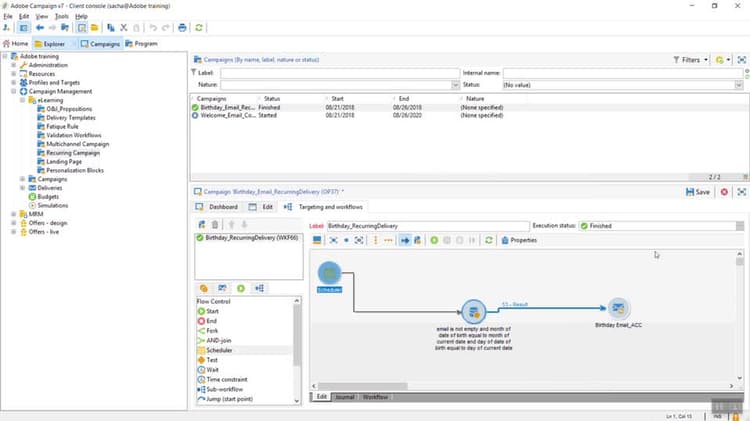750x421 pixels.
Task: Click the back navigation arrow in main toolbar
Action: pos(40,28)
